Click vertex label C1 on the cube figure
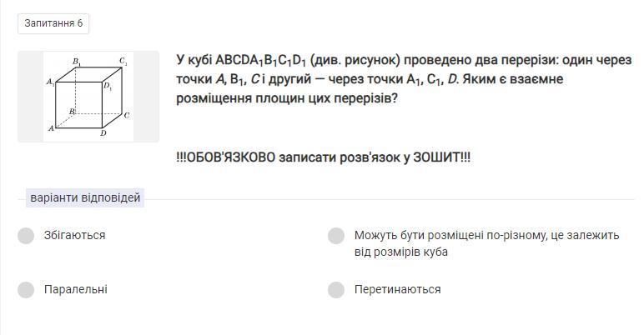Screen dimensions: 644x335 (x=123, y=61)
